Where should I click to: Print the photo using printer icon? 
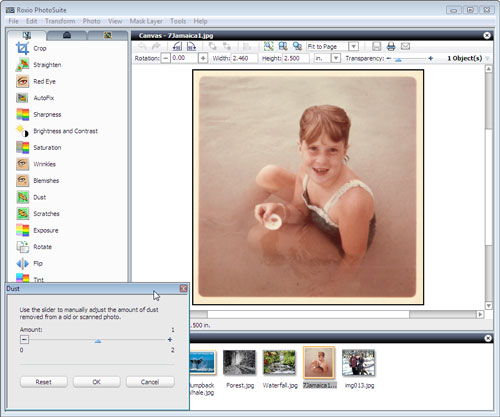point(391,46)
